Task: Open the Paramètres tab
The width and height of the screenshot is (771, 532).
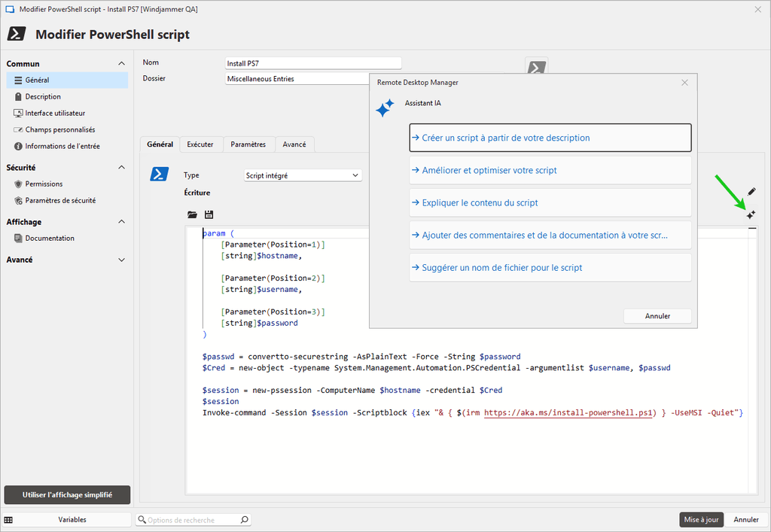Action: tap(248, 144)
